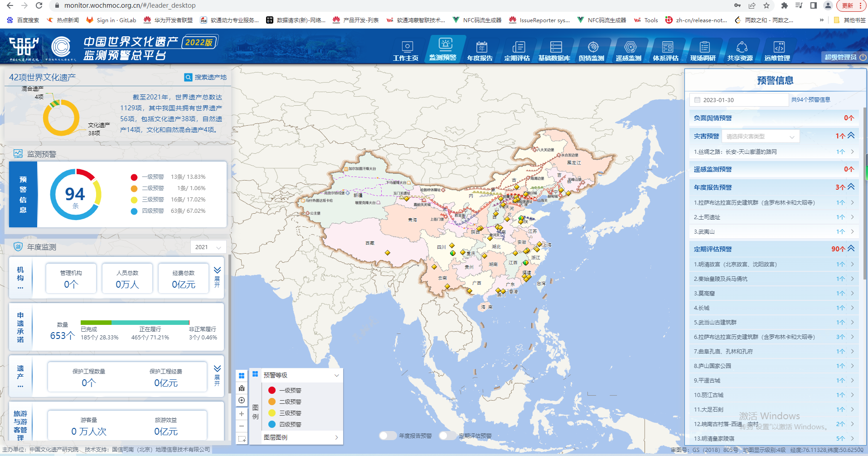The image size is (868, 456).
Task: Click the red 一级预警 legend swatch
Action: (272, 390)
